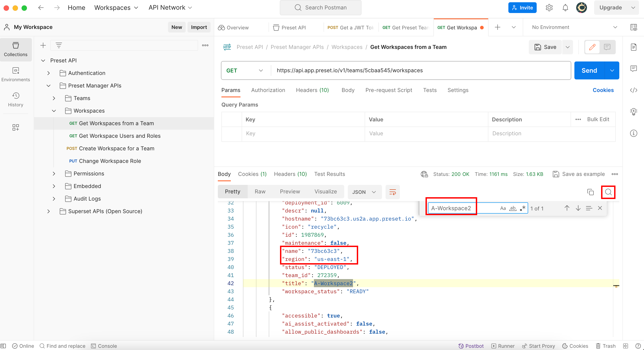Toggle line wrap icon in the response toolbar
Viewport: 644px width, 350px height.
[393, 192]
